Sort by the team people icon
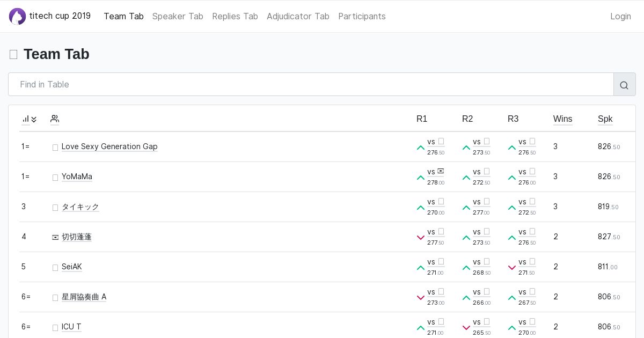 [x=55, y=119]
